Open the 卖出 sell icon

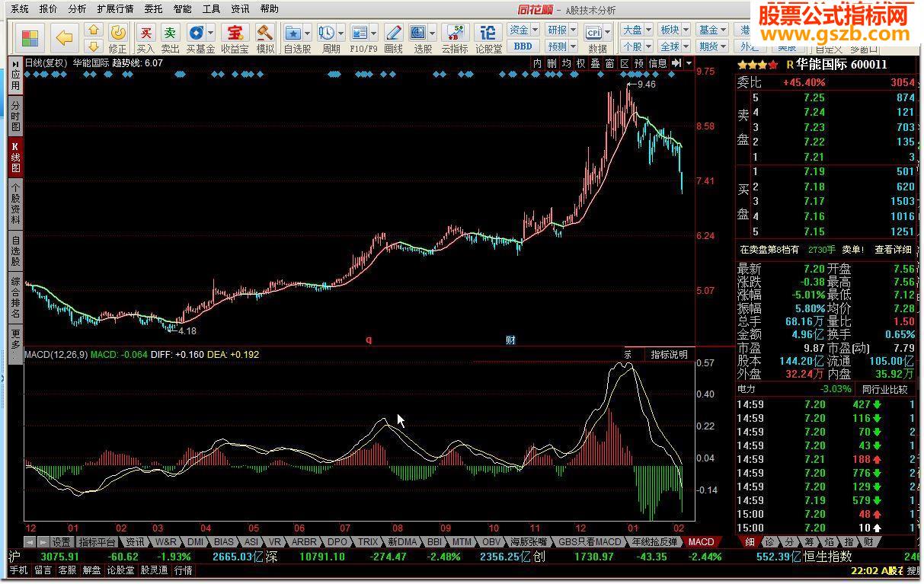coord(170,38)
